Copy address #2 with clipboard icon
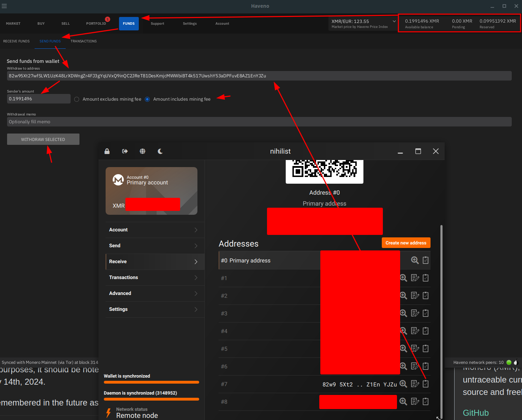Screen dimensions: 522x420 point(426,296)
